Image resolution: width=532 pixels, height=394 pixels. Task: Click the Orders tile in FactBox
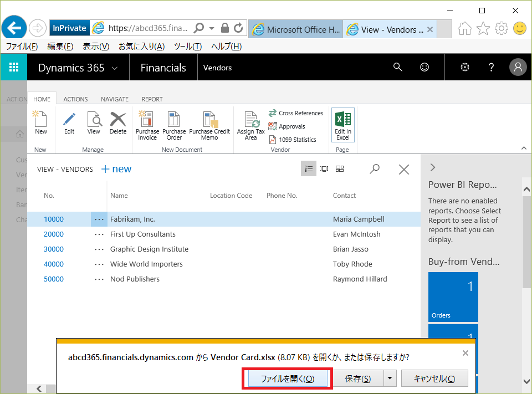tap(453, 297)
